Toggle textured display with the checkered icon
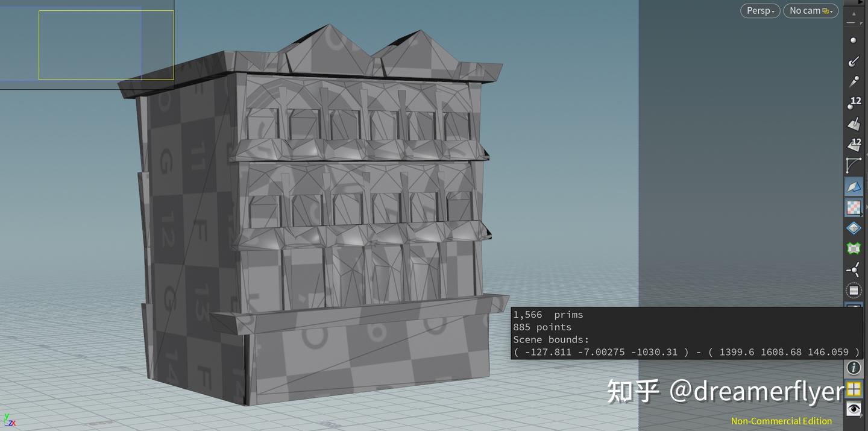Viewport: 868px width, 431px height. pyautogui.click(x=853, y=208)
